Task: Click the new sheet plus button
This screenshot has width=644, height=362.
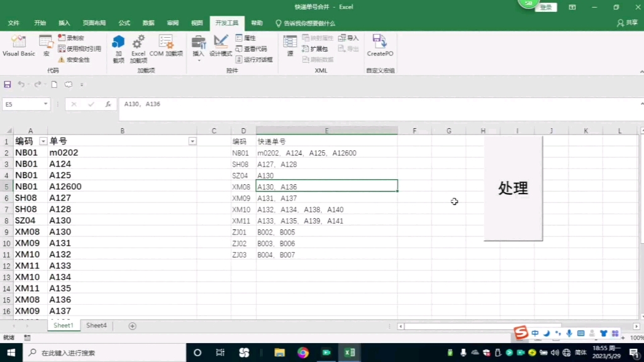Action: pos(131,325)
